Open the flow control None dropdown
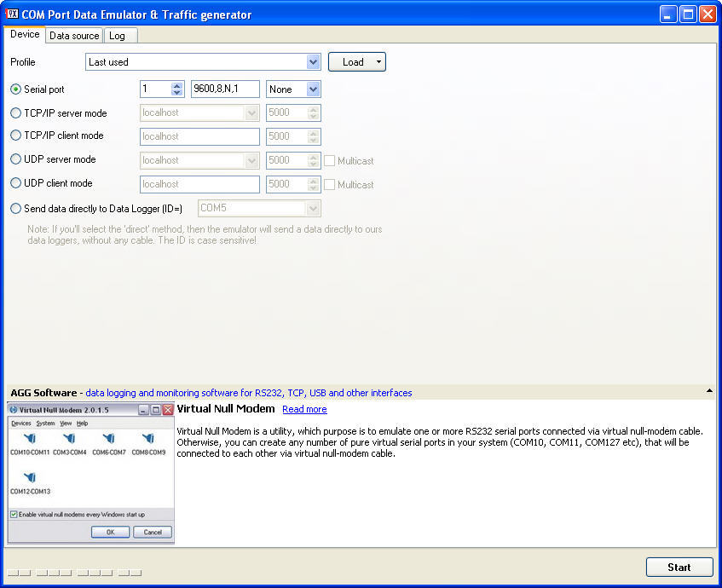 click(x=311, y=89)
